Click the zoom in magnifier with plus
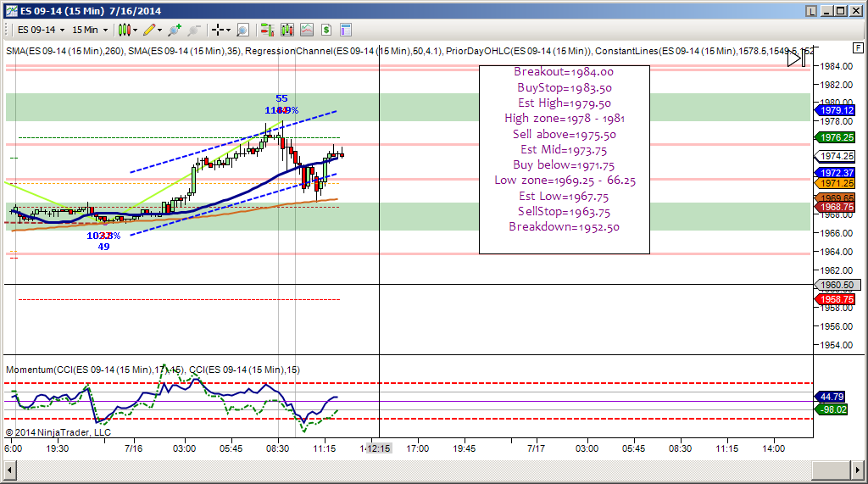Viewport: 868px width, 484px height. coord(175,30)
